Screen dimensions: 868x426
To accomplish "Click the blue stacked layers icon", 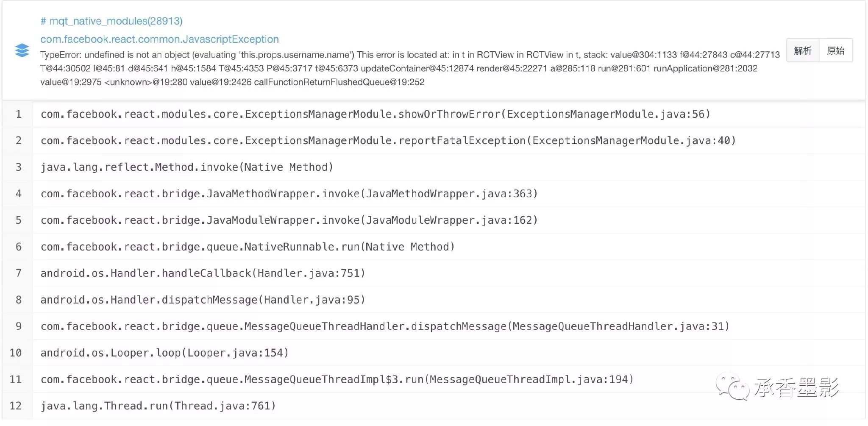I will click(22, 50).
